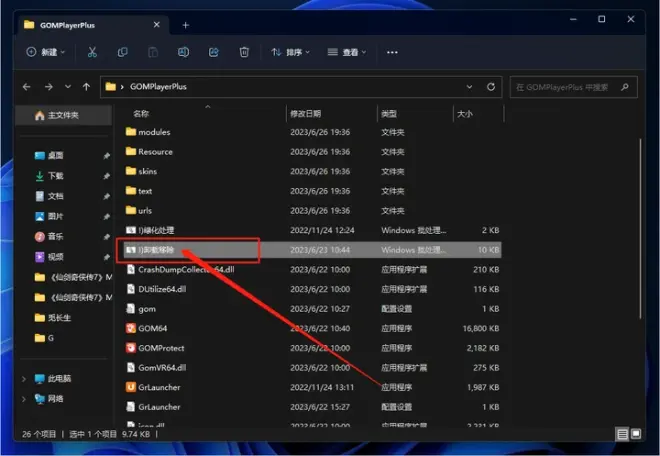Close the GOMPlayerPlus tab

(157, 25)
